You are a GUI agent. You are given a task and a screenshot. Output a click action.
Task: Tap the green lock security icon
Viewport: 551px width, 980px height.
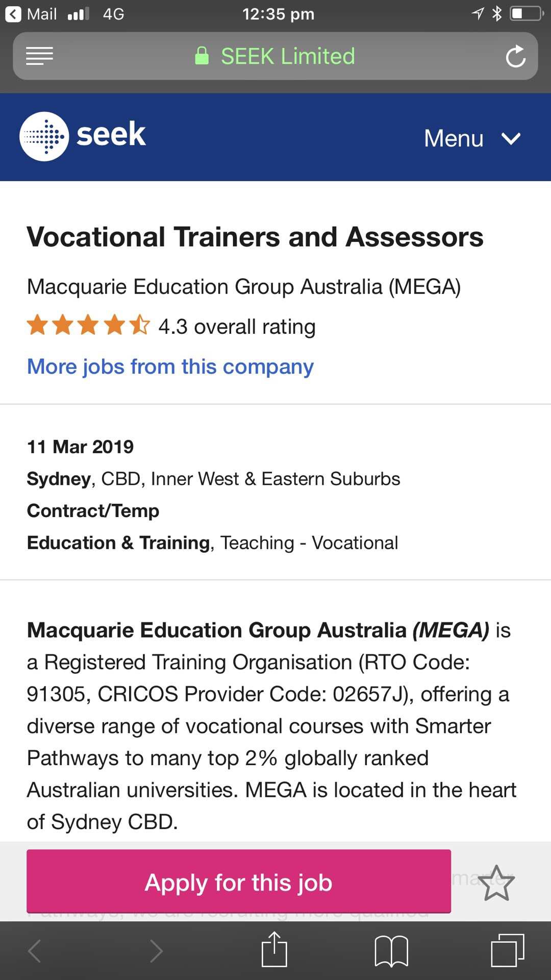coord(202,56)
